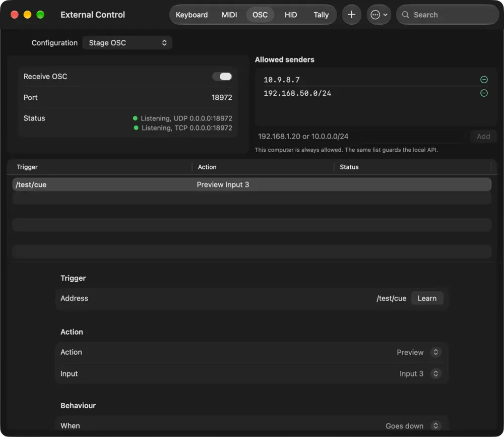Click the 192.168.50.0/24 sender entry
The image size is (504, 437).
297,93
